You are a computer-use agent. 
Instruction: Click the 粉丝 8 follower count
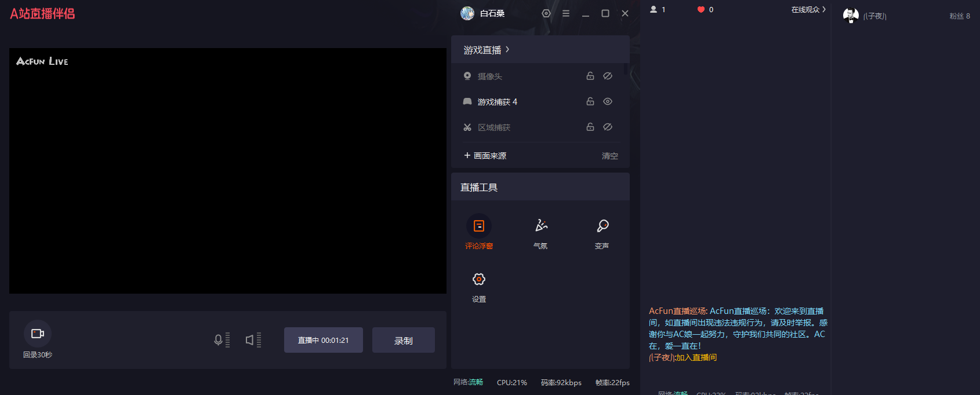tap(960, 16)
